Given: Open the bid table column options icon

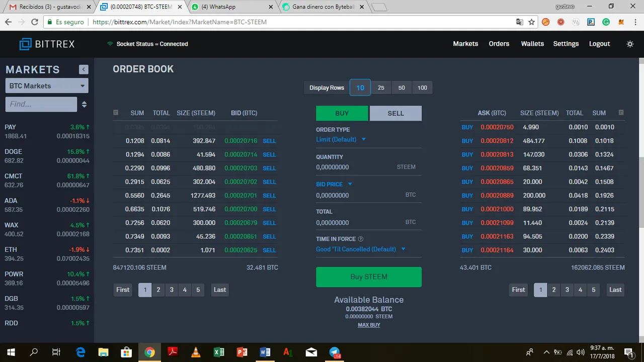Looking at the screenshot, I should tap(116, 113).
